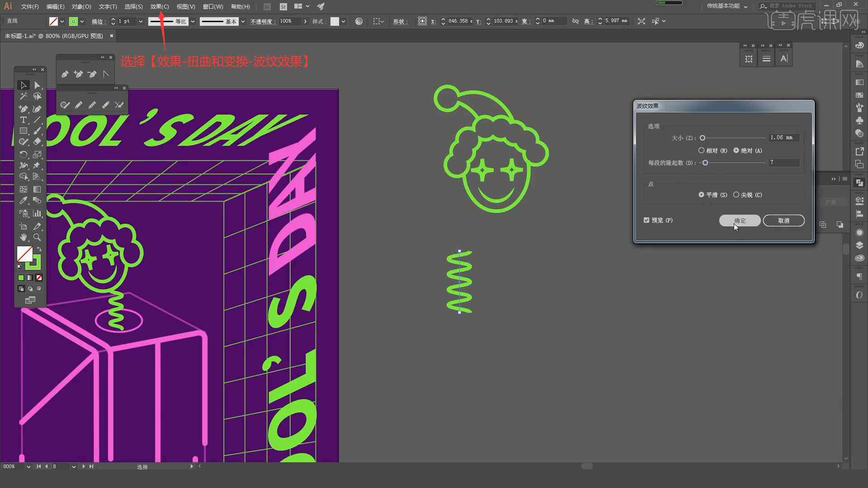The image size is (868, 488).
Task: Toggle 预览 (P) preview checkbox
Action: tap(647, 220)
